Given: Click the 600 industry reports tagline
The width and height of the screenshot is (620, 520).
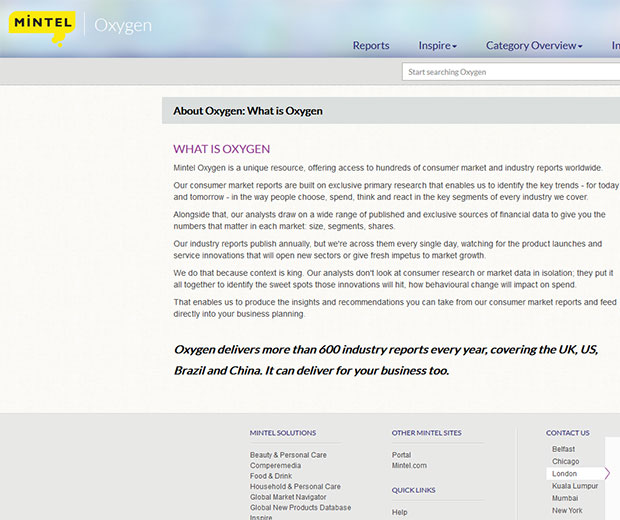Looking at the screenshot, I should click(386, 360).
